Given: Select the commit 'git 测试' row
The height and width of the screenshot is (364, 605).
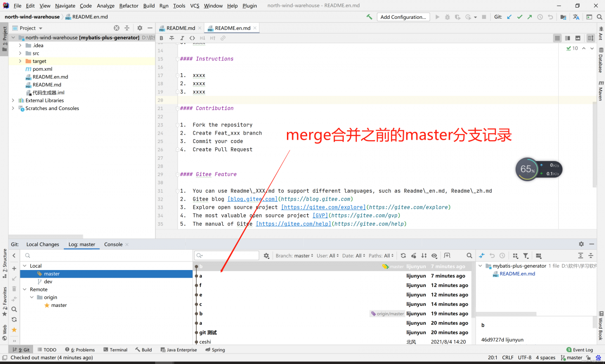Looking at the screenshot, I should 333,332.
